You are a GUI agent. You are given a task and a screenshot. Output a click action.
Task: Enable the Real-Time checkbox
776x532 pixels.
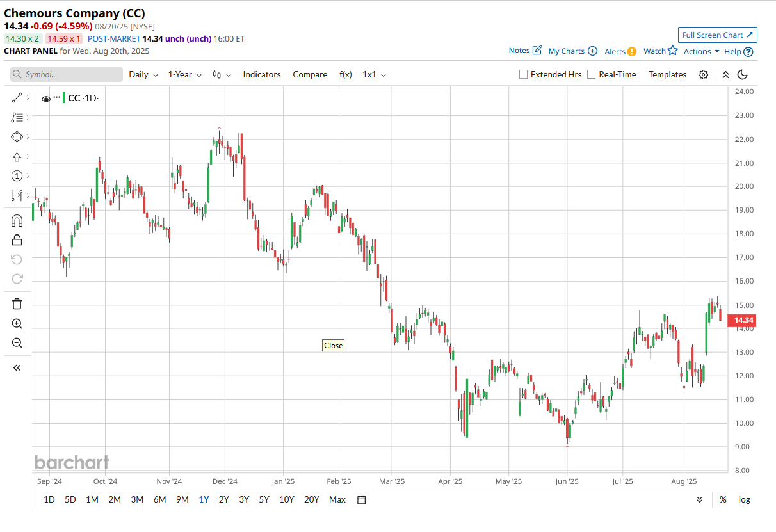(x=592, y=74)
